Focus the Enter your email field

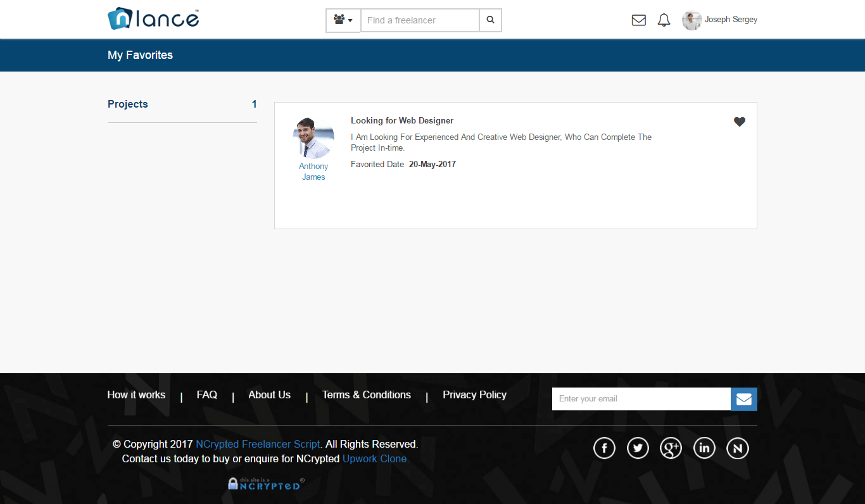tap(641, 399)
